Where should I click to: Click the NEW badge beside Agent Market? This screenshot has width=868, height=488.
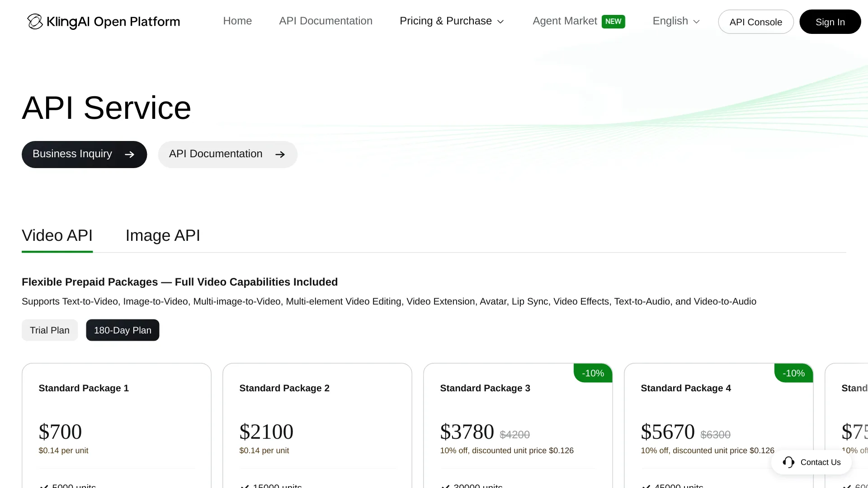[613, 21]
